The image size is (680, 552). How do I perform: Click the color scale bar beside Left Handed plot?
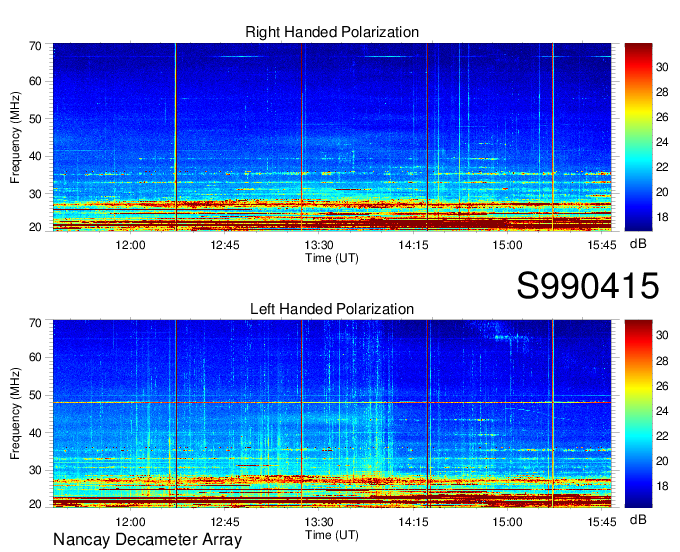[638, 414]
